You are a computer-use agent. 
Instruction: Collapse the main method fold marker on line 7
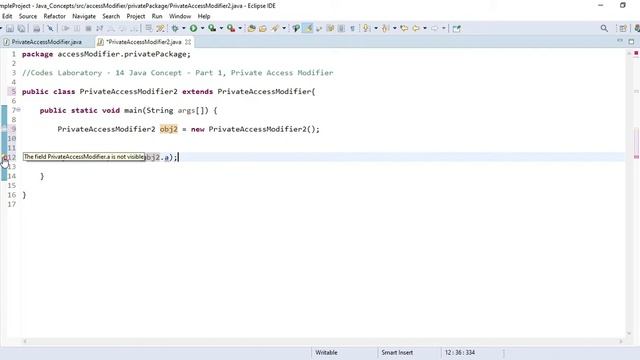[19, 110]
